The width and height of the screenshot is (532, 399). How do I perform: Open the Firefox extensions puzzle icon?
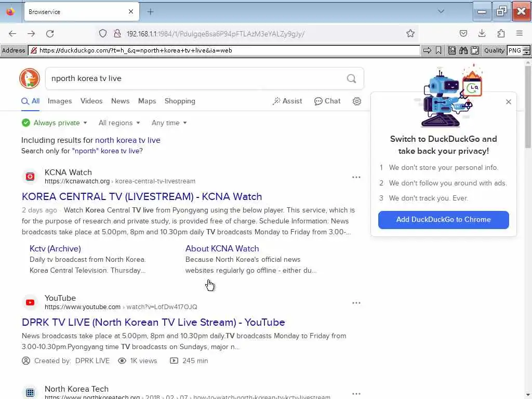(x=501, y=33)
